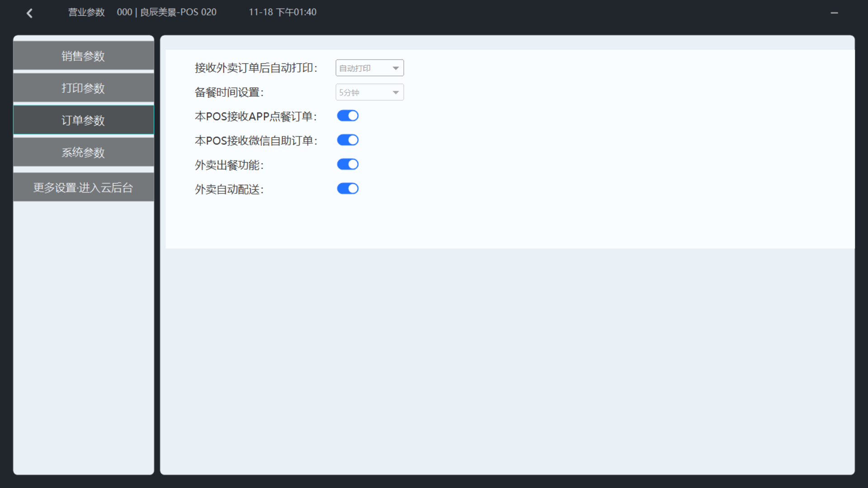
Task: Go to the 系统参数 tab
Action: [83, 152]
